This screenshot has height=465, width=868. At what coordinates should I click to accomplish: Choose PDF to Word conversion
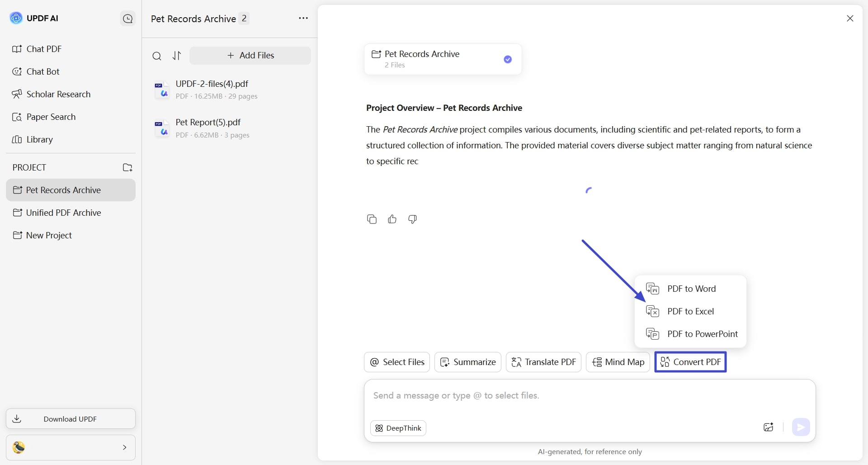tap(691, 289)
